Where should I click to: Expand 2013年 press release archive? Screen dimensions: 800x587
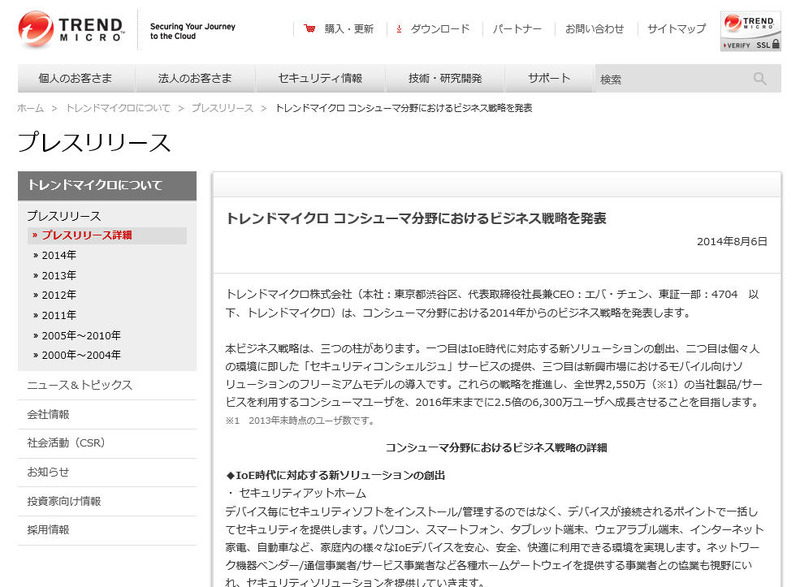(x=58, y=275)
